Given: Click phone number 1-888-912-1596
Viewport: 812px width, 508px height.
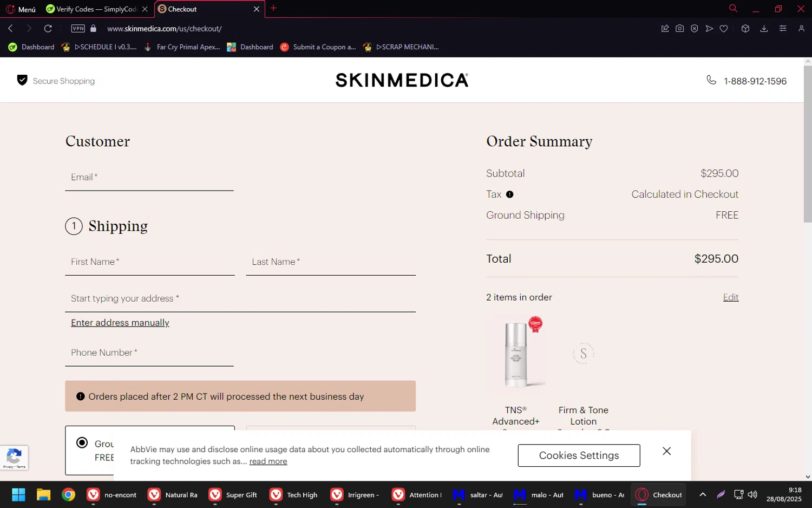Looking at the screenshot, I should pyautogui.click(x=755, y=81).
